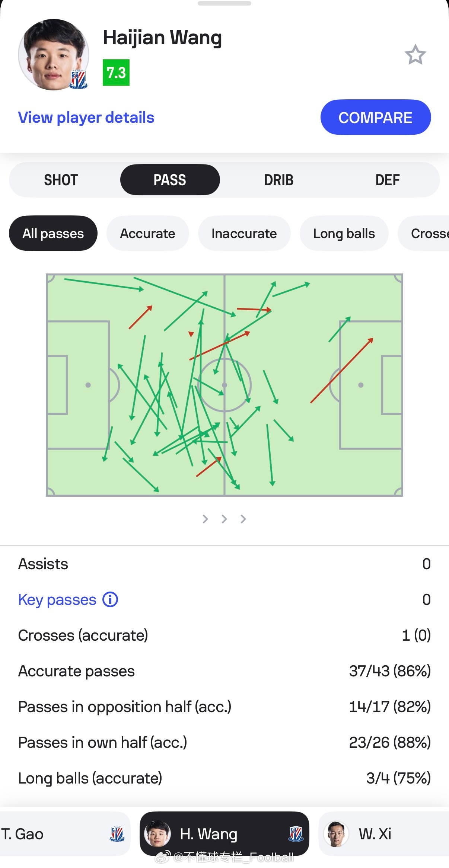Click the 7.3 rating badge
The width and height of the screenshot is (449, 868).
(116, 73)
